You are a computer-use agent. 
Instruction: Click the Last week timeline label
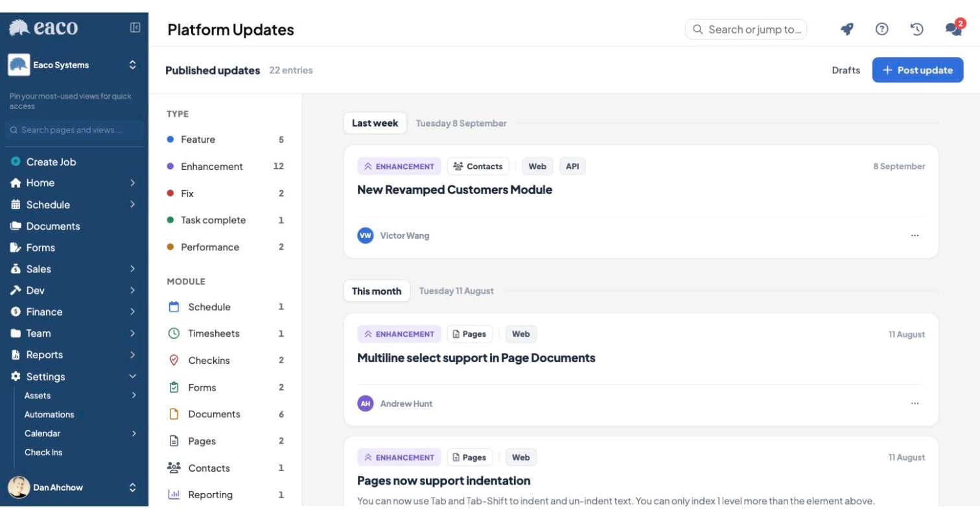pyautogui.click(x=375, y=123)
